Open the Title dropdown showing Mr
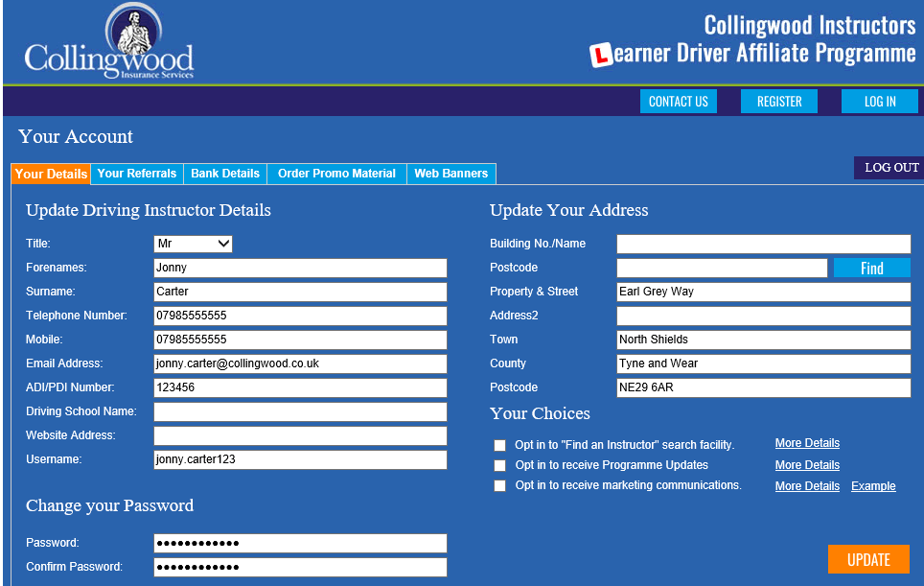 [x=194, y=244]
